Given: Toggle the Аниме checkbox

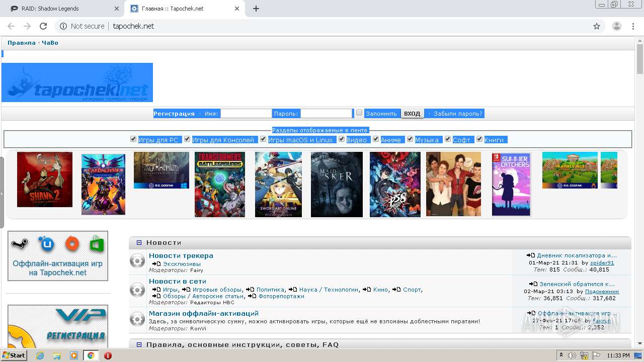Looking at the screenshot, I should [x=376, y=139].
